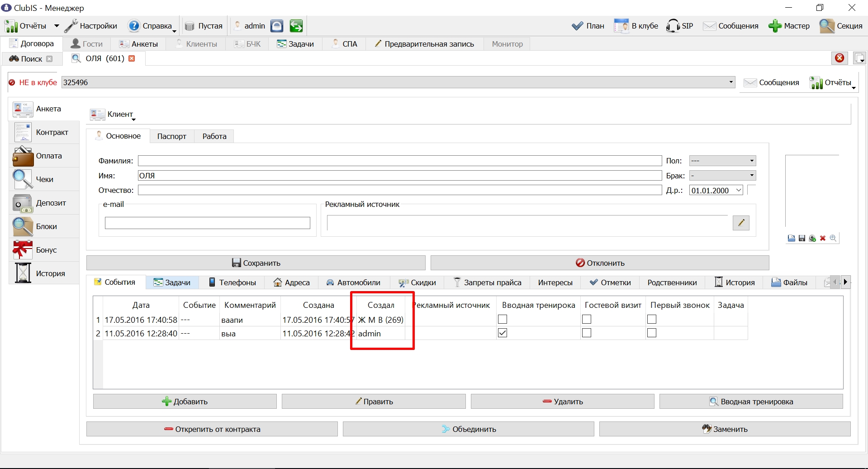Click the Объединить button

coord(469,429)
